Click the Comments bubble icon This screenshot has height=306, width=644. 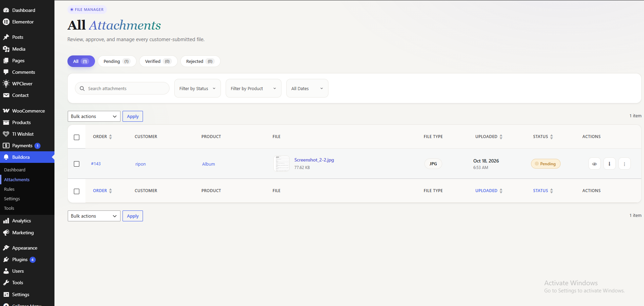6,72
